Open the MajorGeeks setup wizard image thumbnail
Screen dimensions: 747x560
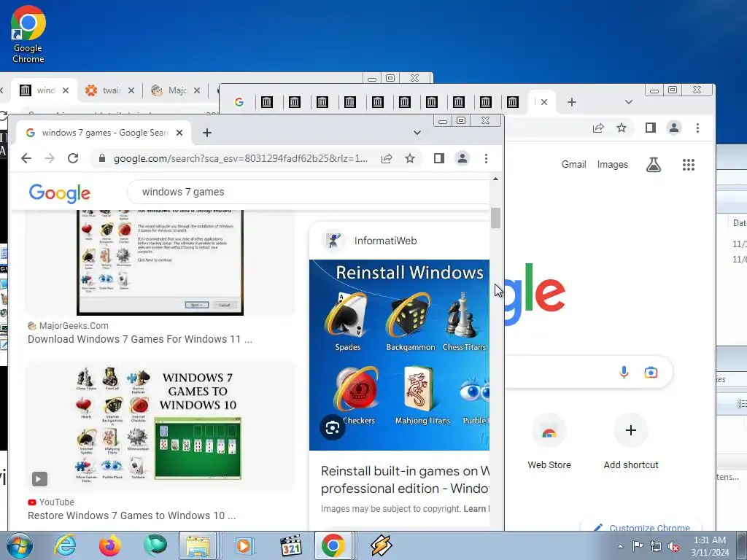pos(160,262)
